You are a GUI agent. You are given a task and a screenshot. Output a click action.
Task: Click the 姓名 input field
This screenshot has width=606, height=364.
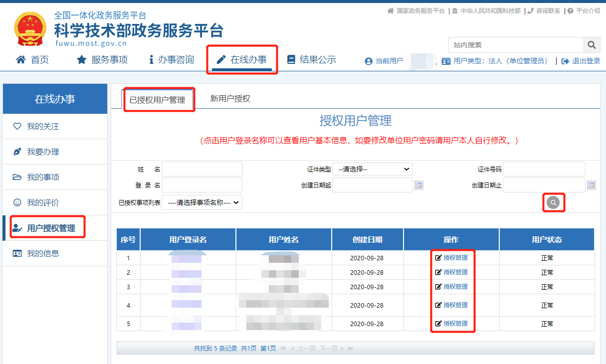coord(202,169)
